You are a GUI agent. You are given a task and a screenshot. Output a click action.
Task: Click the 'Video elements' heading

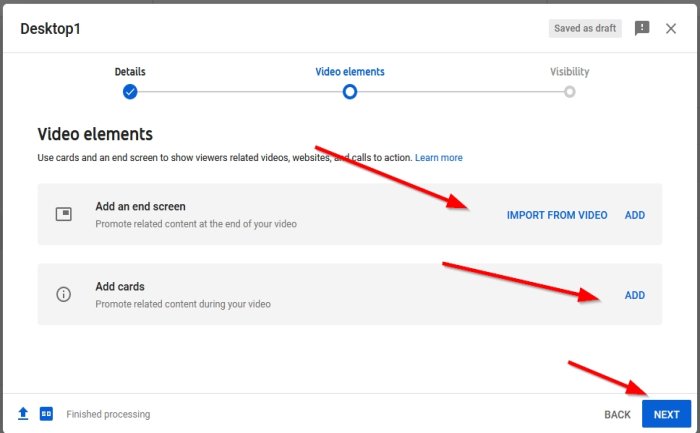[95, 134]
